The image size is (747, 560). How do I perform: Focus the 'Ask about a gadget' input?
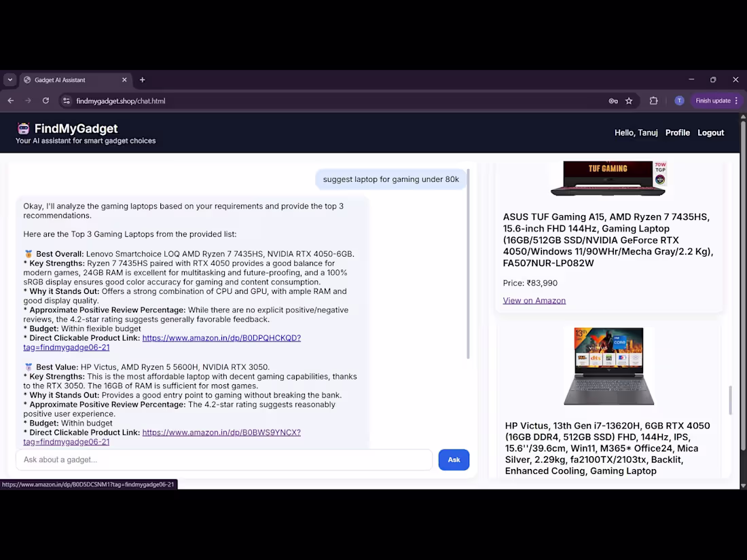tap(224, 460)
